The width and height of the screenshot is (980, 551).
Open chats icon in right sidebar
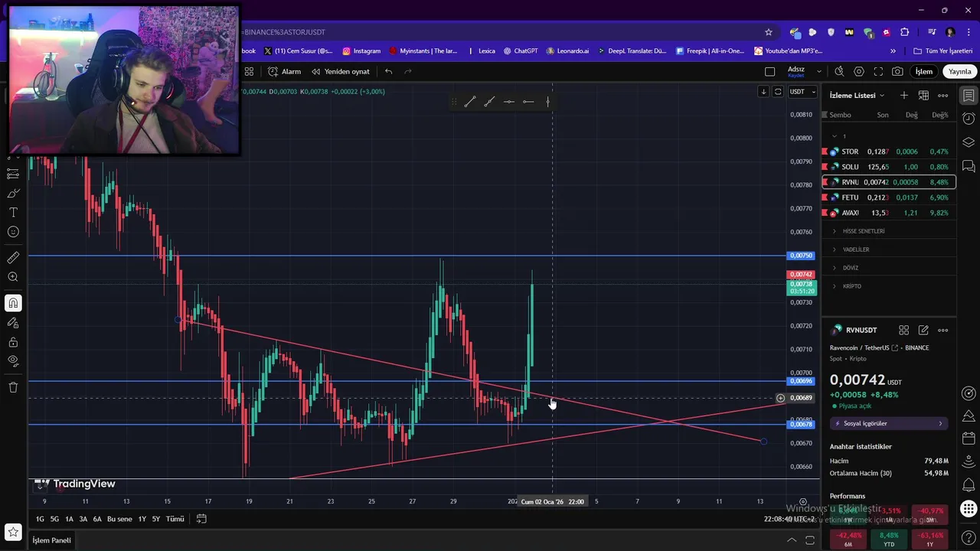point(969,165)
